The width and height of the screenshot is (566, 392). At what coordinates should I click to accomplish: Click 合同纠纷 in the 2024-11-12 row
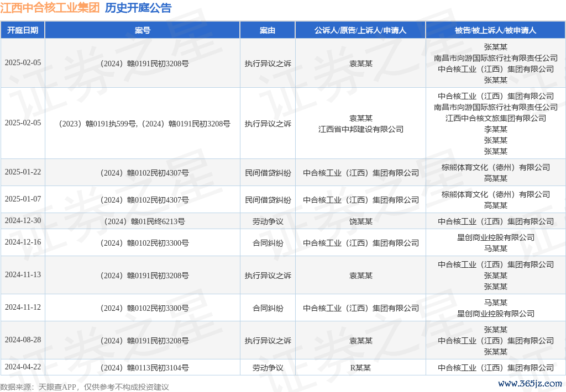click(x=268, y=308)
